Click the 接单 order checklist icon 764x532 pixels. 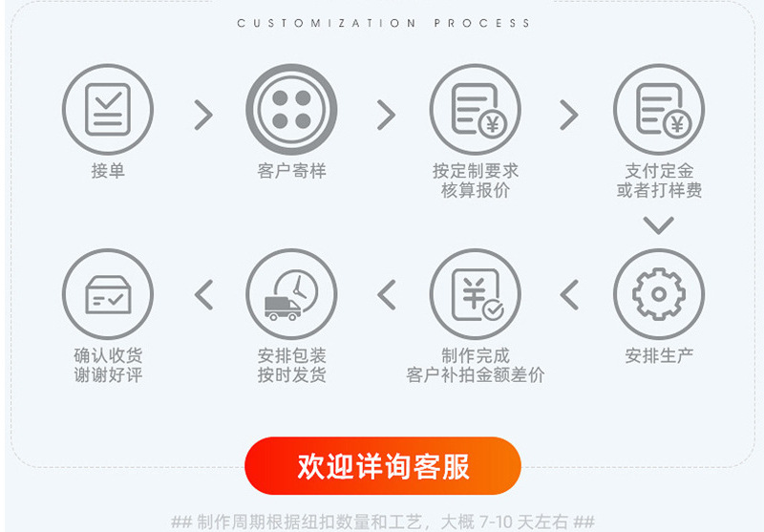(x=108, y=110)
